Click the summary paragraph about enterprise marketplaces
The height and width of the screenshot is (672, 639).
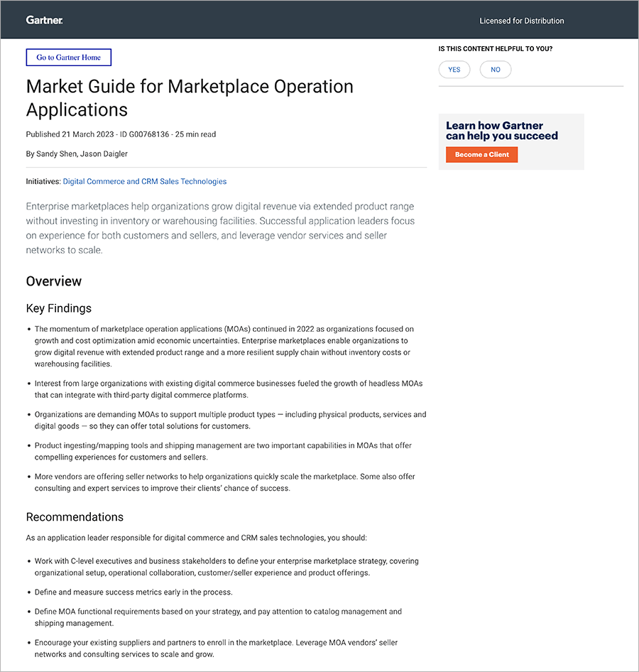click(220, 228)
